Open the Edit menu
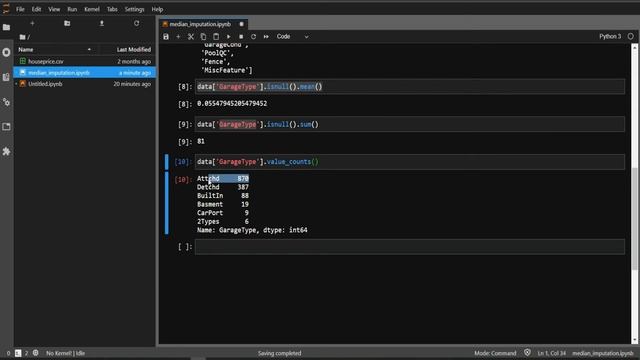 tap(36, 9)
